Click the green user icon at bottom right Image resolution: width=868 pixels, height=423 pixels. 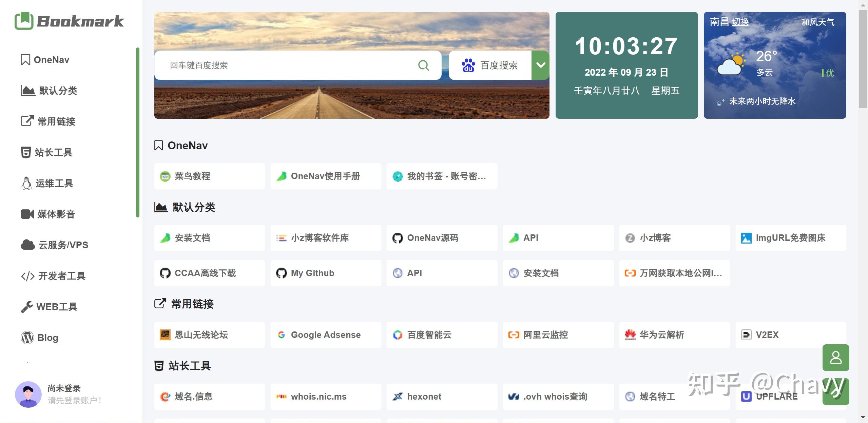[x=836, y=358]
